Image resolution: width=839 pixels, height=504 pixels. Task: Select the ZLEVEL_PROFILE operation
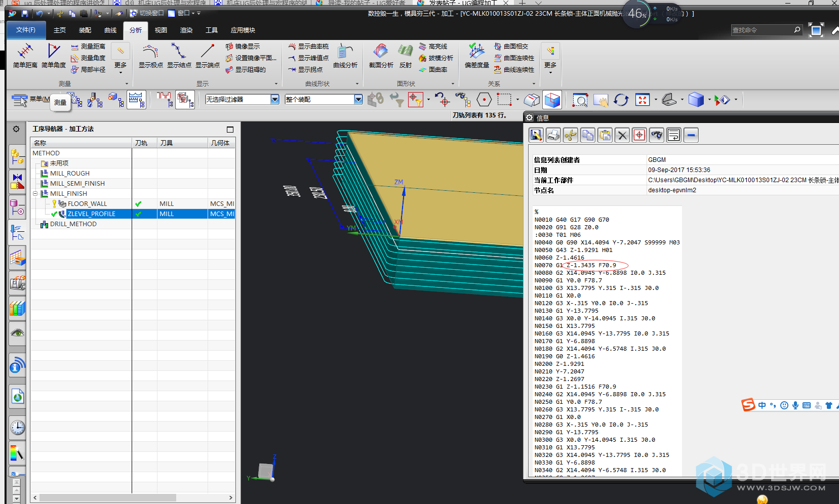pyautogui.click(x=92, y=214)
